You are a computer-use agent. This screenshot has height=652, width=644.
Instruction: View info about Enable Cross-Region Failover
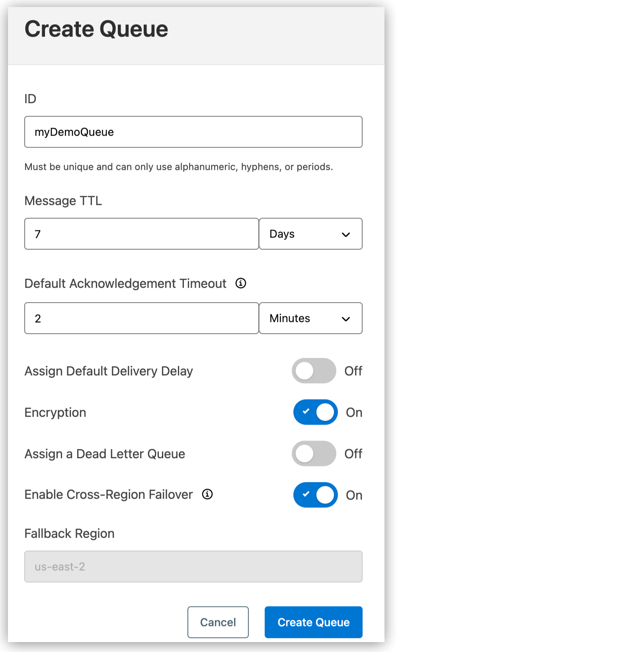pos(207,494)
